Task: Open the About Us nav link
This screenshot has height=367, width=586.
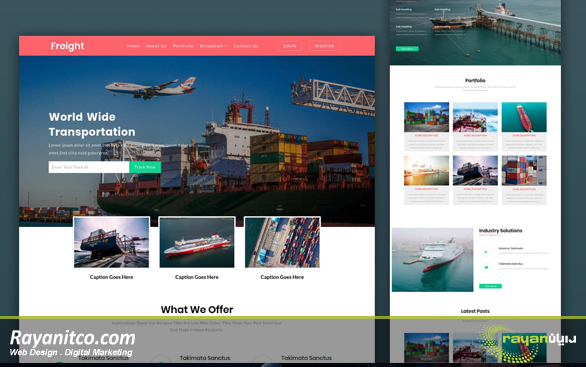Action: pyautogui.click(x=156, y=46)
